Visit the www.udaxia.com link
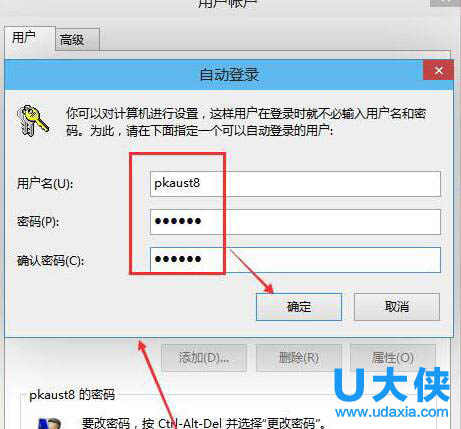This screenshot has width=461, height=429. pos(392,412)
